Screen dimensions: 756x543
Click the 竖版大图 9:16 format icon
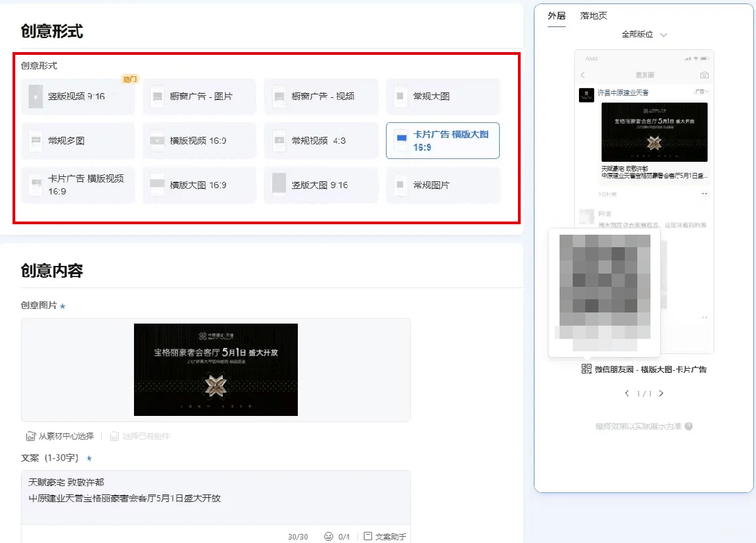(x=279, y=185)
